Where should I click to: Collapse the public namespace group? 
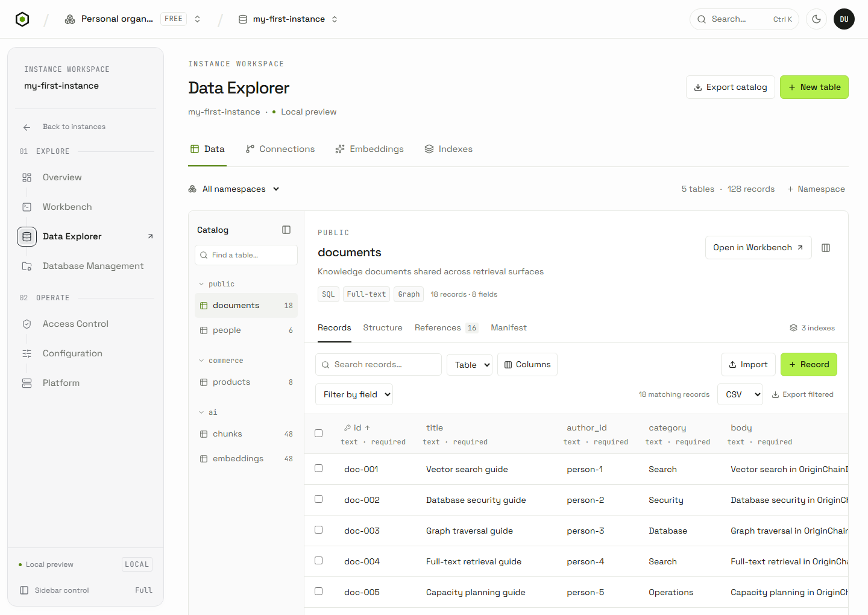point(216,284)
